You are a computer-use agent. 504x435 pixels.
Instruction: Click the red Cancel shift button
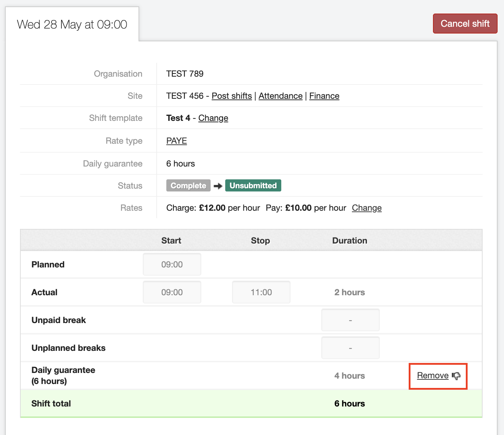tap(465, 24)
